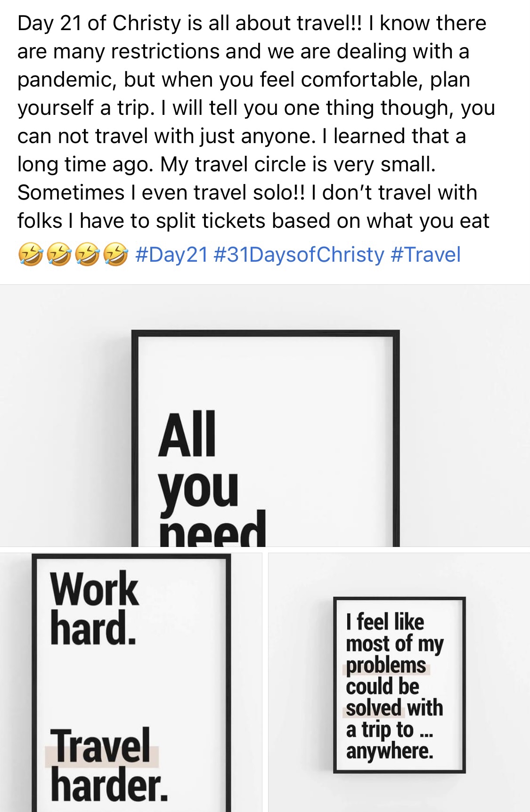Open the #Day21 hashtag
Viewport: 530px width, 812px height.
pyautogui.click(x=171, y=255)
